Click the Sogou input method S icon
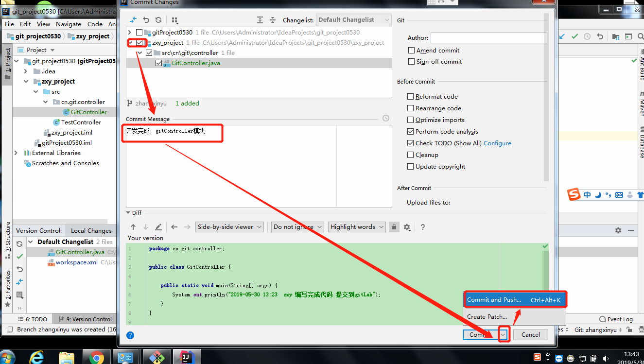The width and height of the screenshot is (644, 364). point(574,195)
